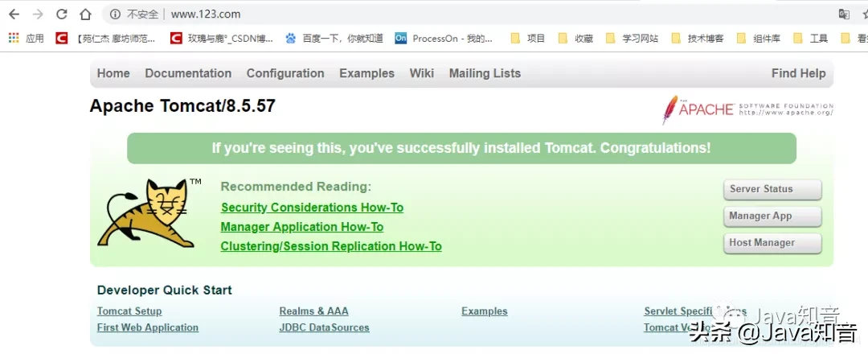
Task: Click the browser forward arrow
Action: pyautogui.click(x=38, y=14)
